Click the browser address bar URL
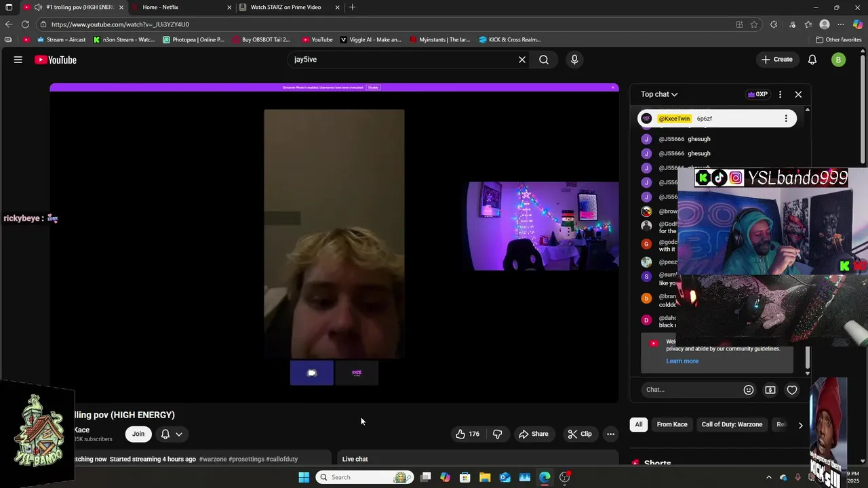 [120, 24]
